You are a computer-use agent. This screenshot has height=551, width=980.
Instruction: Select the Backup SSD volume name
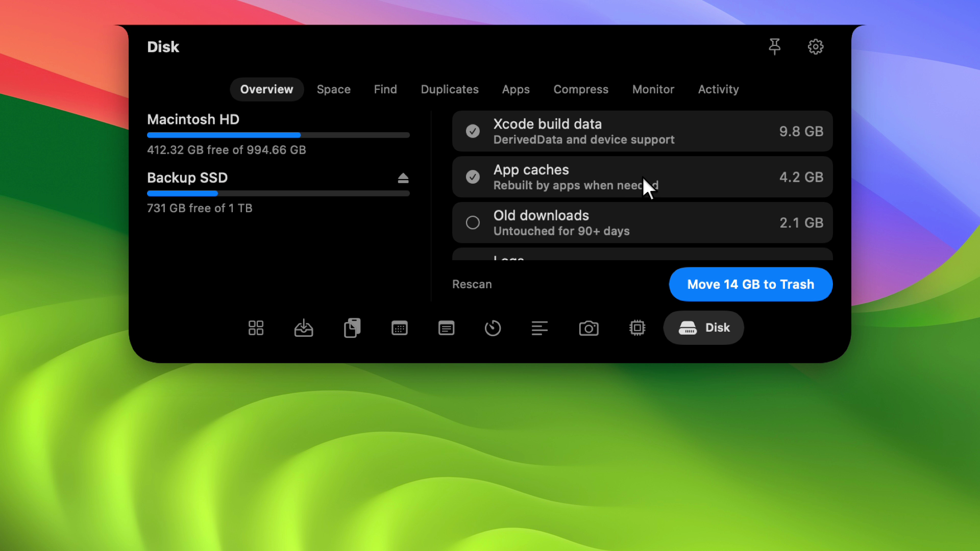[x=187, y=178]
